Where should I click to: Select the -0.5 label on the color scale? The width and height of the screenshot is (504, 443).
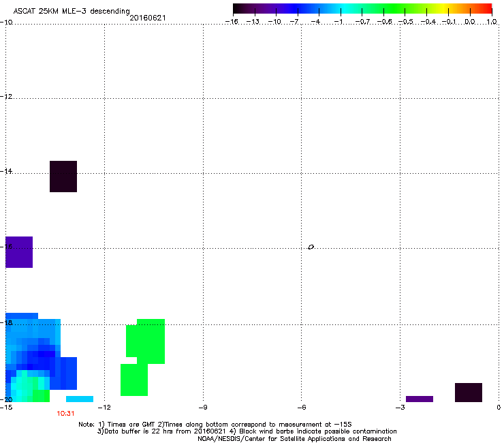click(x=406, y=22)
